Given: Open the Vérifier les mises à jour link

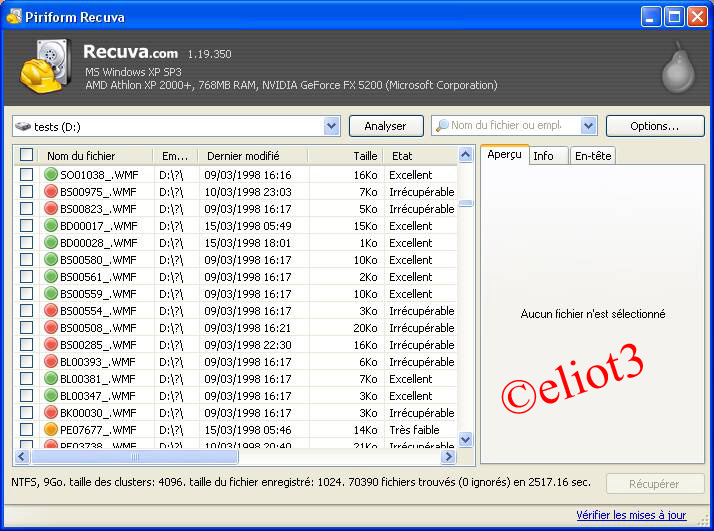Looking at the screenshot, I should [x=631, y=515].
